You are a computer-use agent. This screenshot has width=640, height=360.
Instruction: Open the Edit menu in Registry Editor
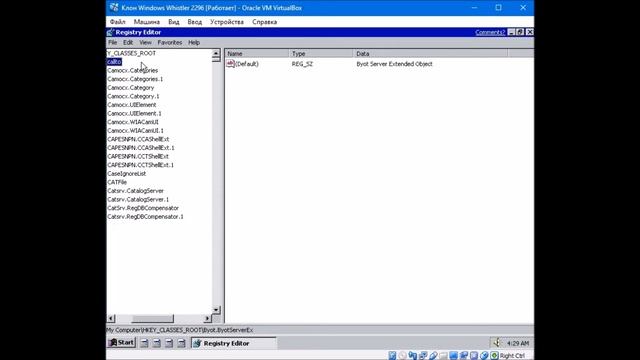coord(128,42)
